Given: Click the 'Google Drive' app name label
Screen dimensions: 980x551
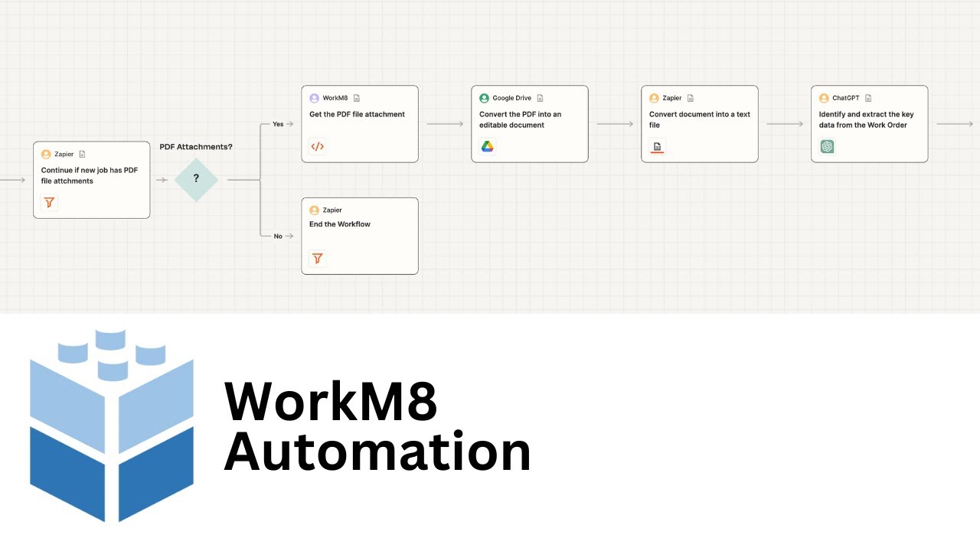Looking at the screenshot, I should click(x=512, y=98).
